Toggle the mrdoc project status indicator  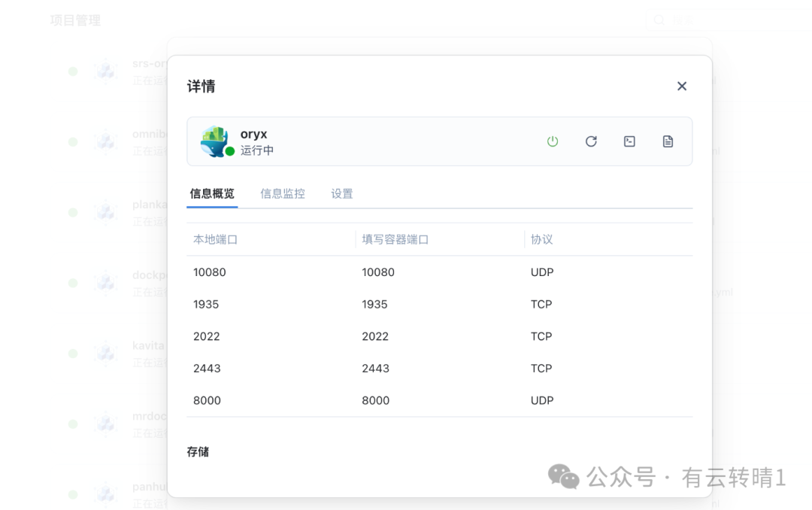(x=73, y=423)
